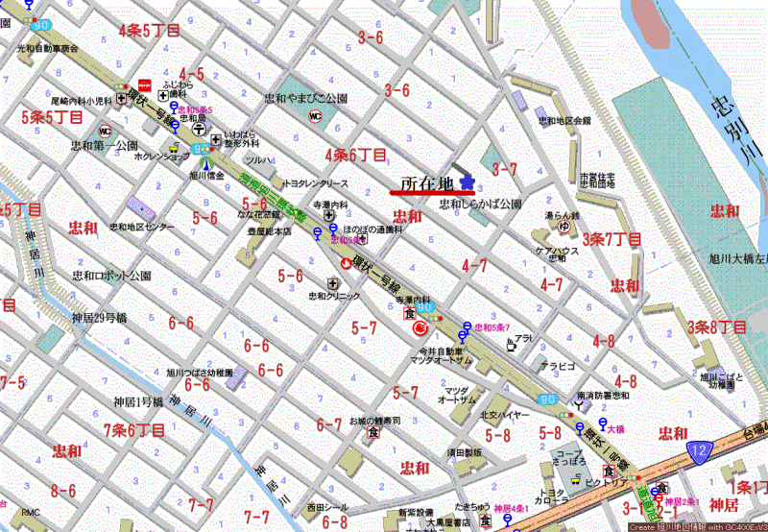Click bus stop icon for 忠和5条5
Screen dimensions: 768x532
(x=174, y=108)
